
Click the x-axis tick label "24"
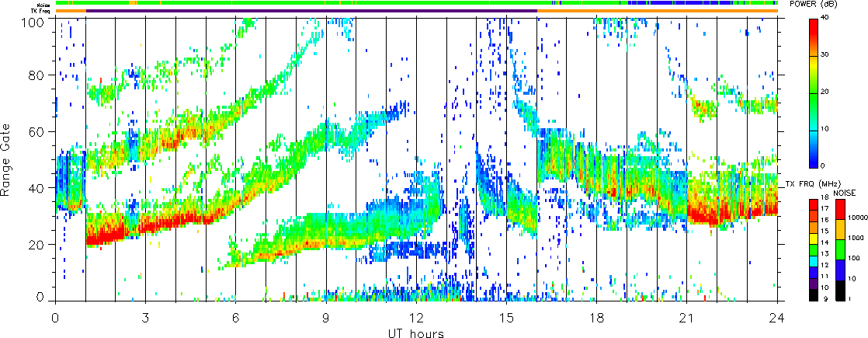coord(776,319)
